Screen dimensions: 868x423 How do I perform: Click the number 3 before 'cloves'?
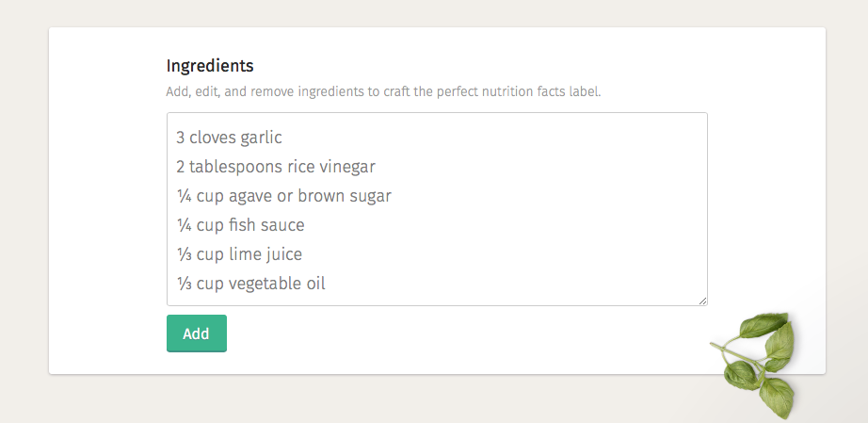point(181,138)
